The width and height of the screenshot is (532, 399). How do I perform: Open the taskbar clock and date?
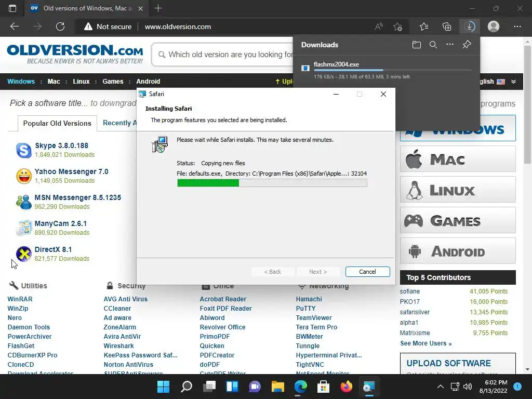(494, 387)
